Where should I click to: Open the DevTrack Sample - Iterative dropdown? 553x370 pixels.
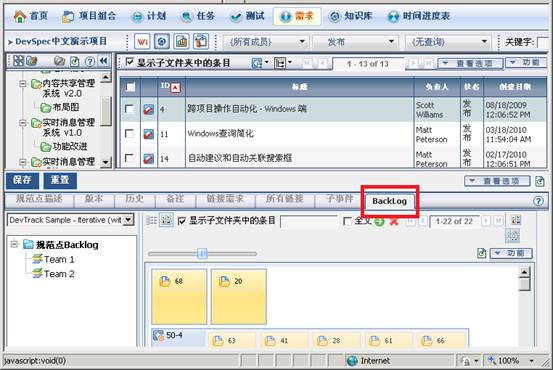click(x=71, y=220)
